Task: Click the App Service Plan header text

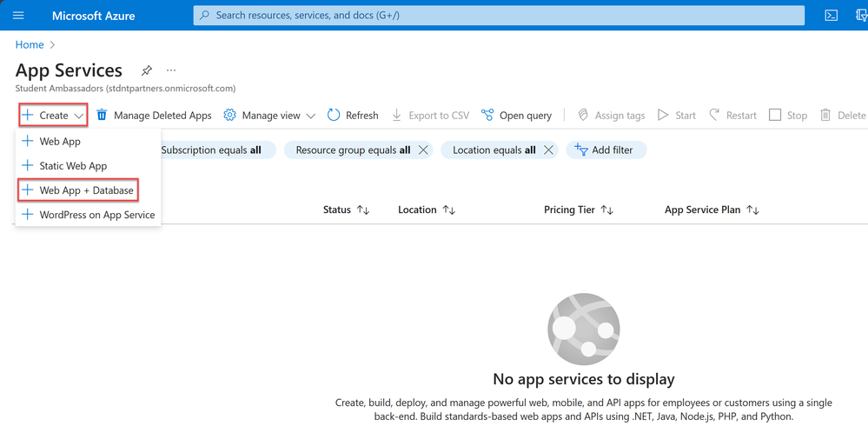Action: [703, 210]
